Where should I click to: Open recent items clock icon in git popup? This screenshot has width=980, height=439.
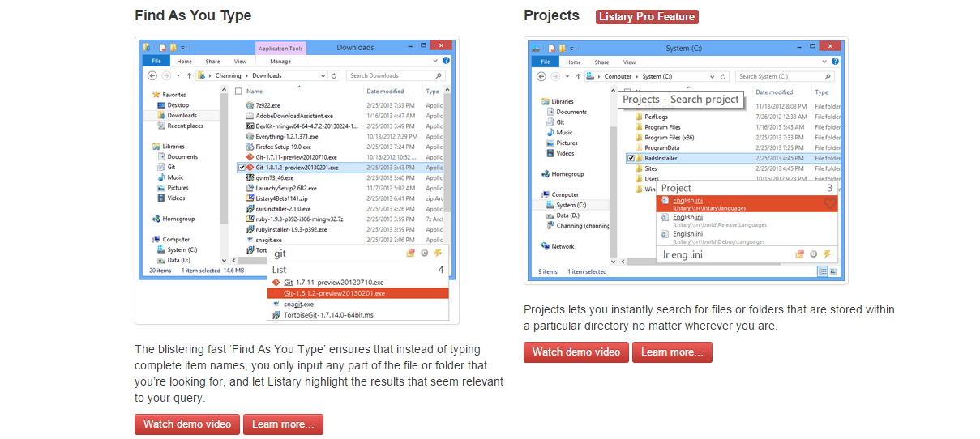pyautogui.click(x=425, y=254)
